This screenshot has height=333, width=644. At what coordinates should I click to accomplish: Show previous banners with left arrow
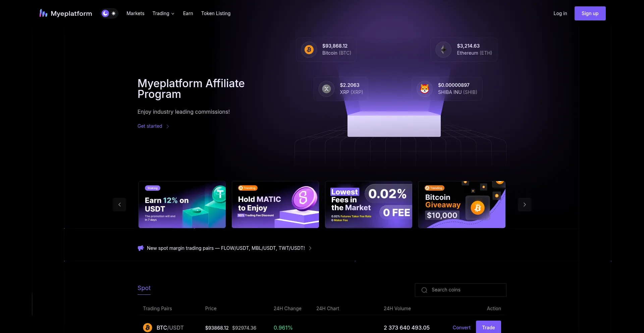pyautogui.click(x=119, y=205)
